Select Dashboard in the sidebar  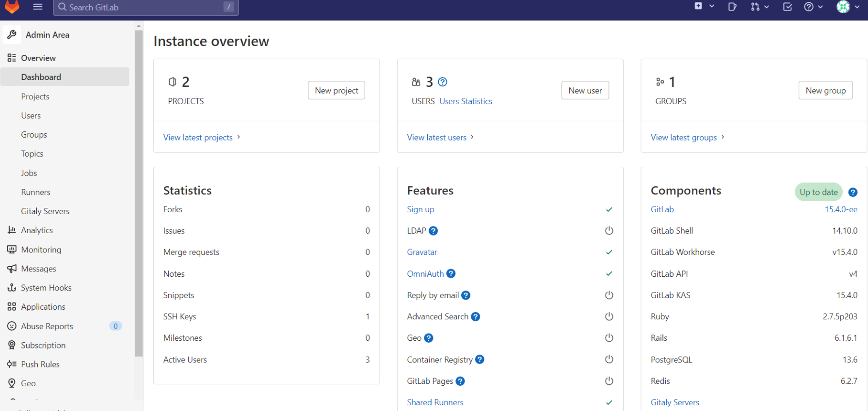(64, 77)
